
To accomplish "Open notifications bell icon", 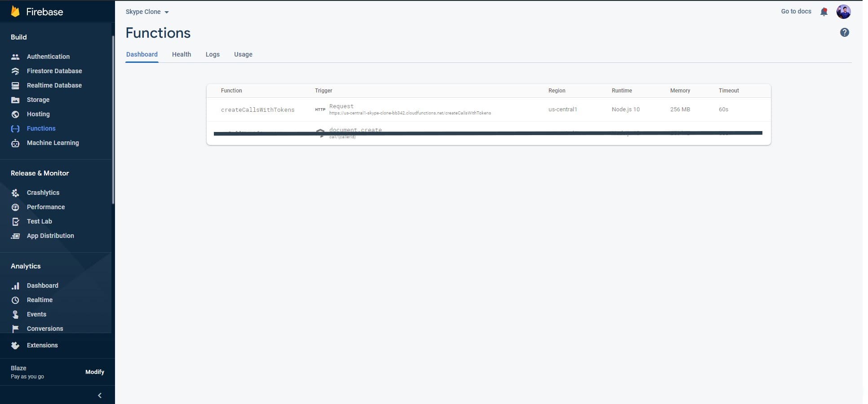I will click(824, 12).
